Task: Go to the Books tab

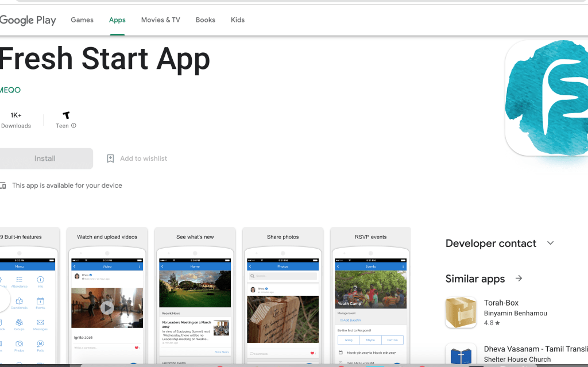Action: [206, 20]
